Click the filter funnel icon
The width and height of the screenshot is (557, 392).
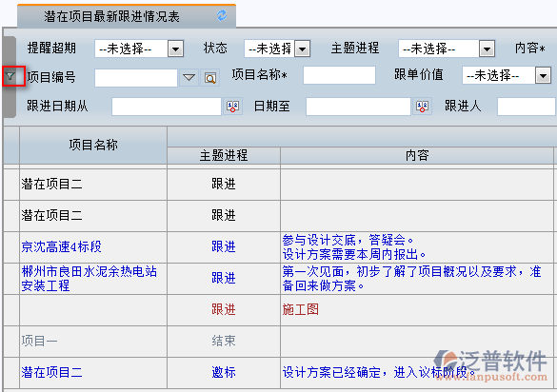click(x=11, y=75)
